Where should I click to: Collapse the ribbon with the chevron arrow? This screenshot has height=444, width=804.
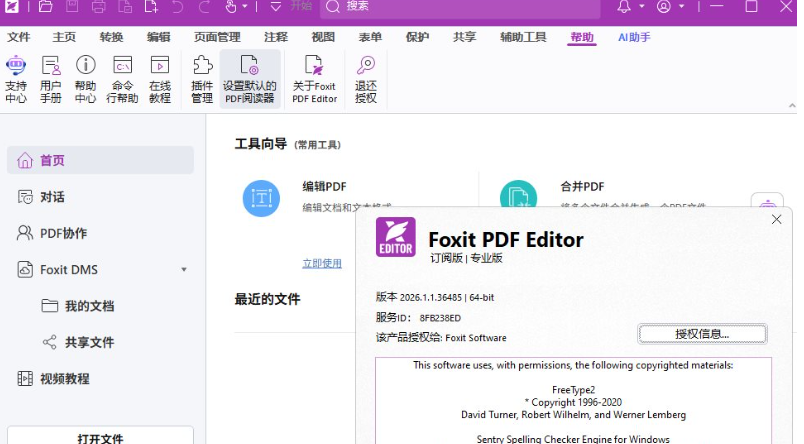(x=792, y=105)
